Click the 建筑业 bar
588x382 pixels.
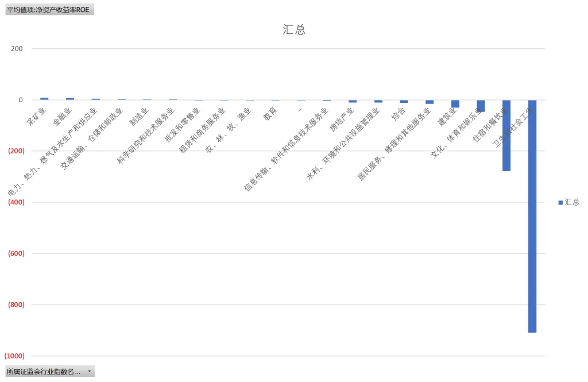455,104
